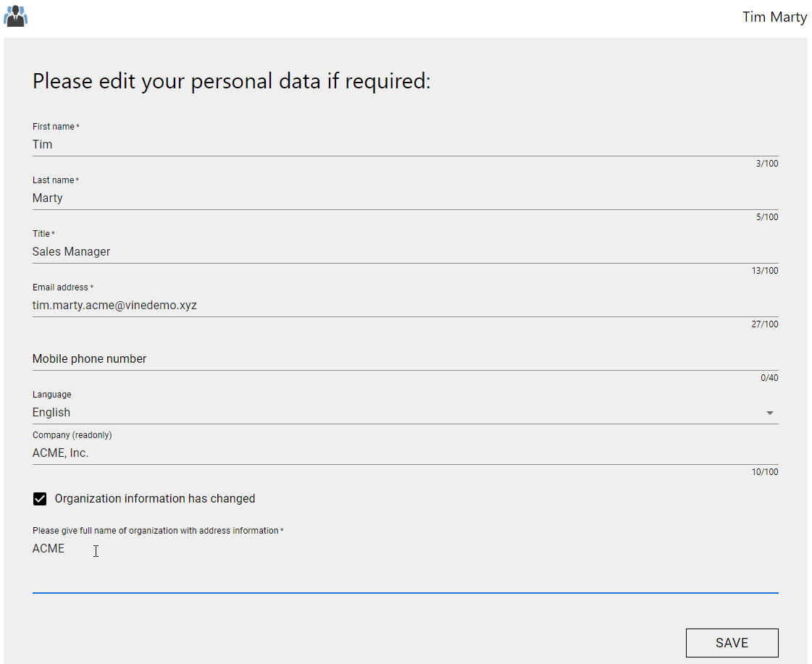Select the Title field showing Sales Manager
This screenshot has height=664, width=812.
[405, 252]
